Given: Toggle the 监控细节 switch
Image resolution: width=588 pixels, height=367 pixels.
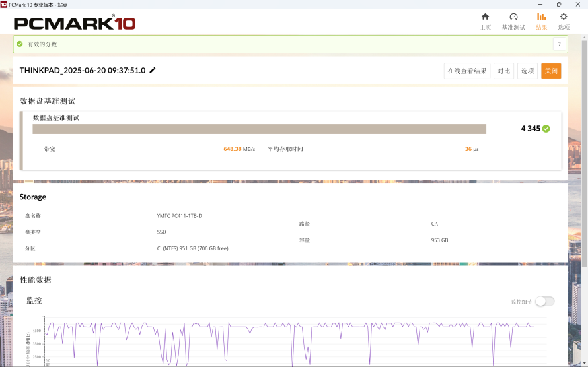Looking at the screenshot, I should 544,301.
